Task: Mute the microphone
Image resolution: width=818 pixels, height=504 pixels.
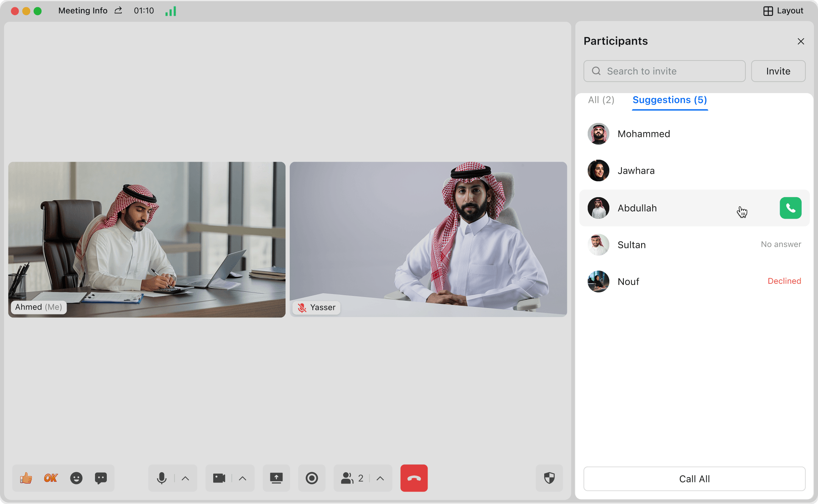Action: click(x=162, y=478)
